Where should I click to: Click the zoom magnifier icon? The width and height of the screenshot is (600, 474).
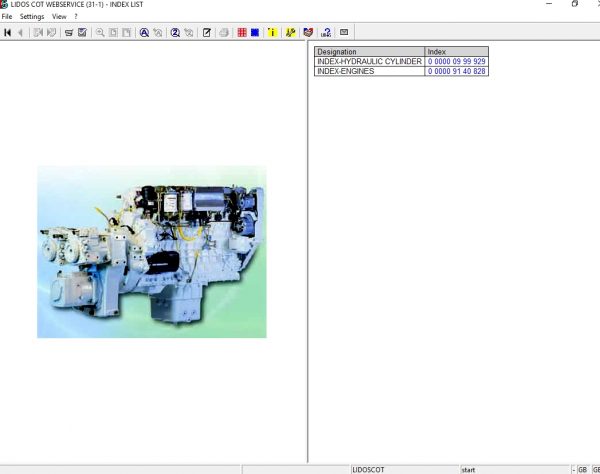100,33
